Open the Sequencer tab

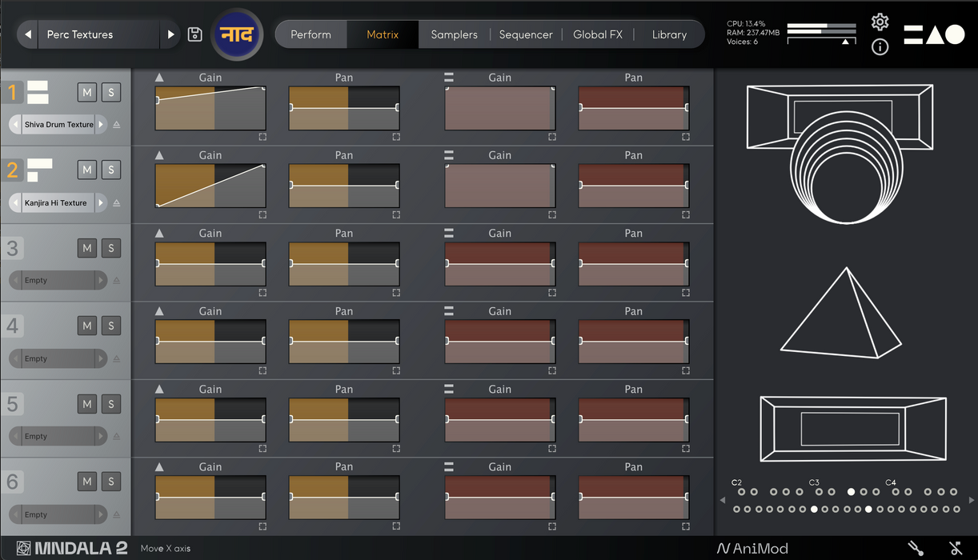526,34
